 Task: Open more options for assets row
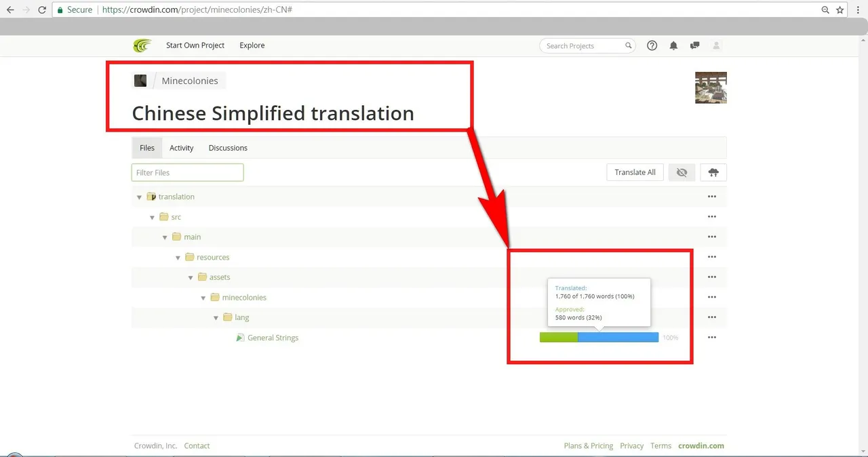[x=712, y=277]
